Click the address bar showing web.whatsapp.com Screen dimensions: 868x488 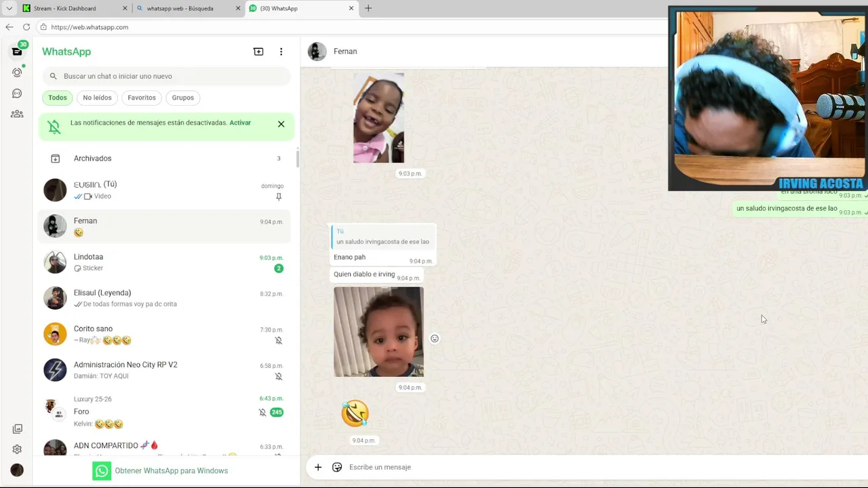(353, 27)
